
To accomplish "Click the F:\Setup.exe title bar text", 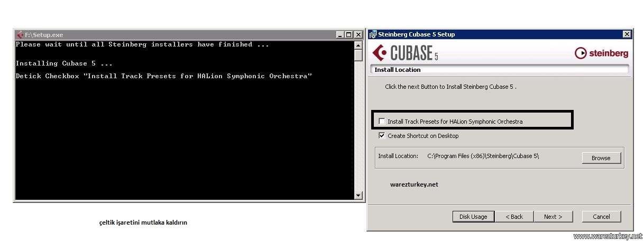I will click(44, 35).
